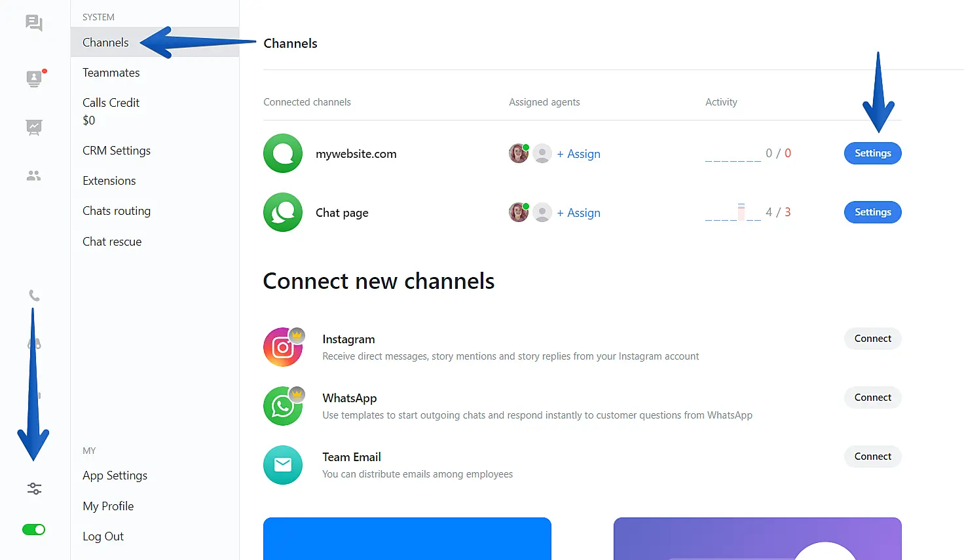964x560 pixels.
Task: Toggle the green online status switch
Action: [x=34, y=529]
